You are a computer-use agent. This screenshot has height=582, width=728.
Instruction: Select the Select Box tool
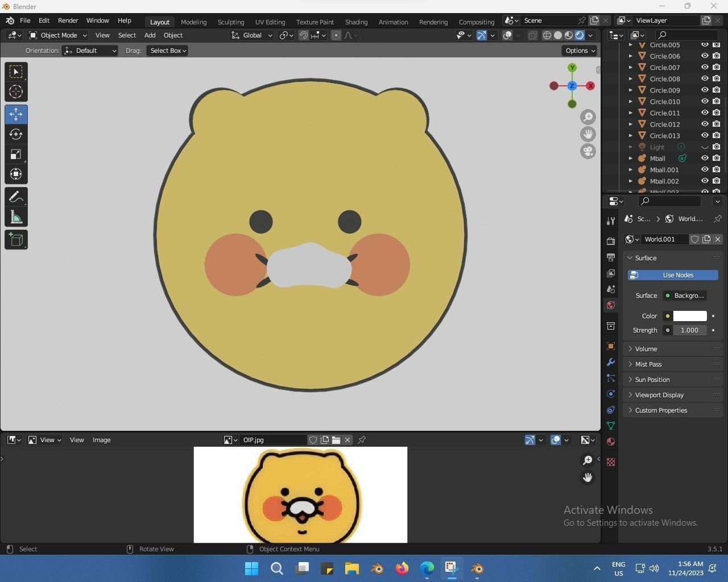tap(16, 72)
